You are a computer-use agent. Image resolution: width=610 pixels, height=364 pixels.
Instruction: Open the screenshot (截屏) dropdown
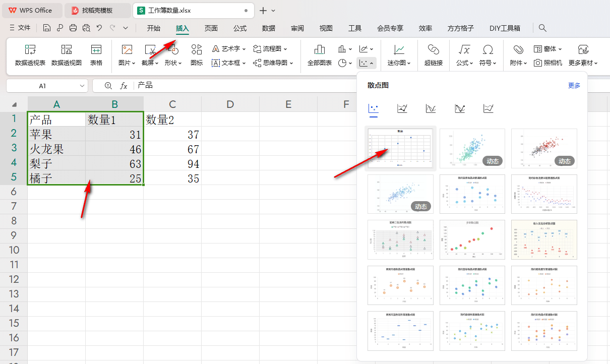pos(150,63)
